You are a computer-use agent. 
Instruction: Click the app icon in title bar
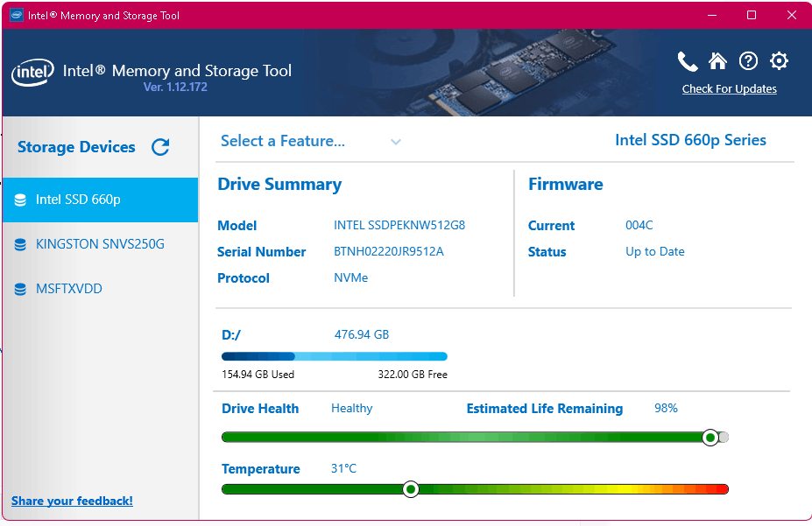point(17,15)
